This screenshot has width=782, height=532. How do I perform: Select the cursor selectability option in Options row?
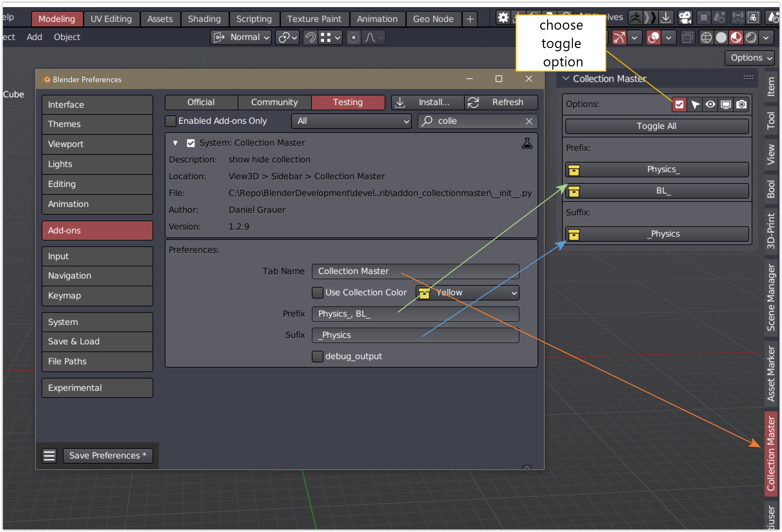(695, 104)
